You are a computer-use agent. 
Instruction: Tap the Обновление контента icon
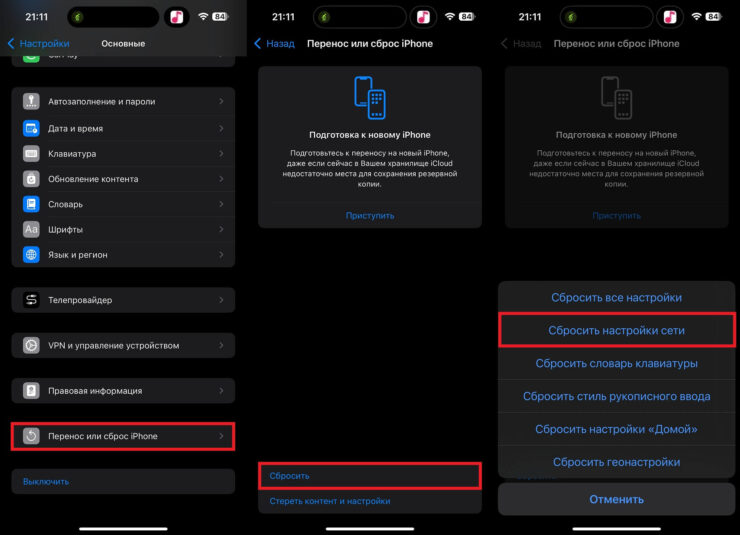[x=31, y=179]
